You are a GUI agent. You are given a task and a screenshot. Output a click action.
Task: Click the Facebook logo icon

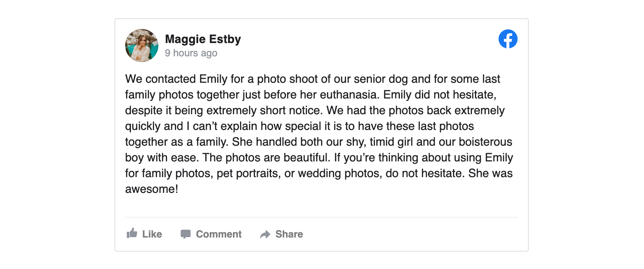(x=508, y=39)
